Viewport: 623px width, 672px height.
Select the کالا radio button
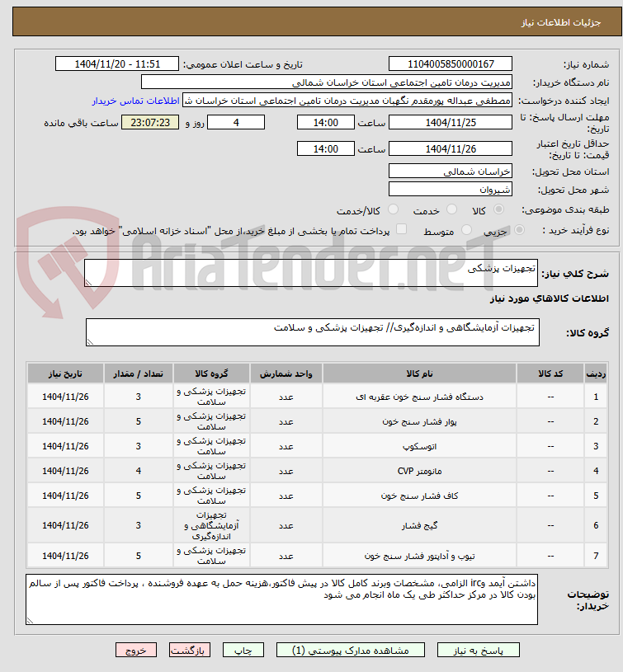[498, 209]
